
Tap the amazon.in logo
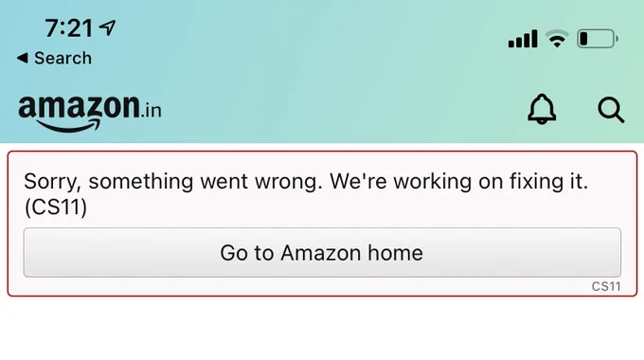[90, 113]
